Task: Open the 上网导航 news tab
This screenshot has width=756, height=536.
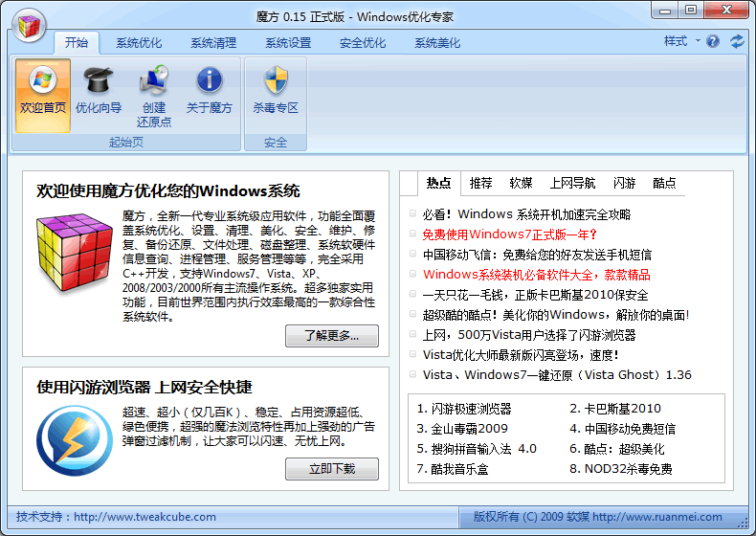Action: [x=572, y=184]
